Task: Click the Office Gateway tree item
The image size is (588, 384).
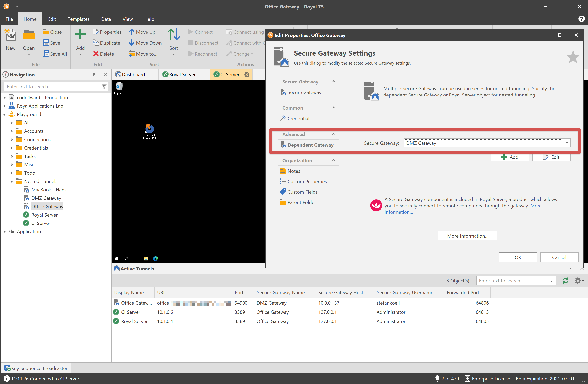Action: [x=47, y=206]
